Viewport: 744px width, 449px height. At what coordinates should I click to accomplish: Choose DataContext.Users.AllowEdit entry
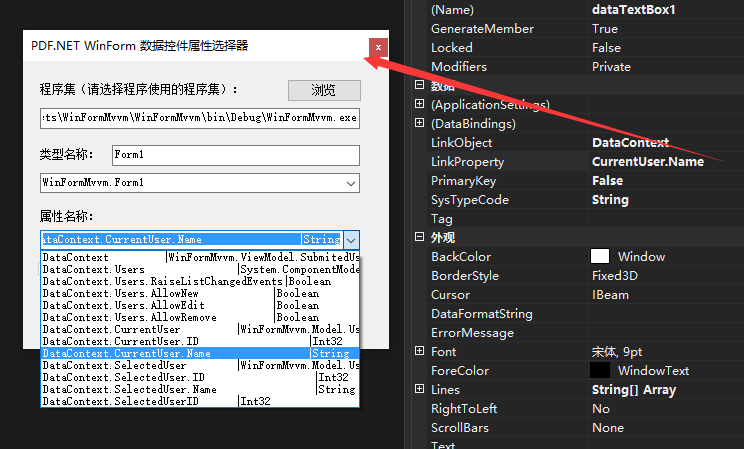(x=200, y=306)
